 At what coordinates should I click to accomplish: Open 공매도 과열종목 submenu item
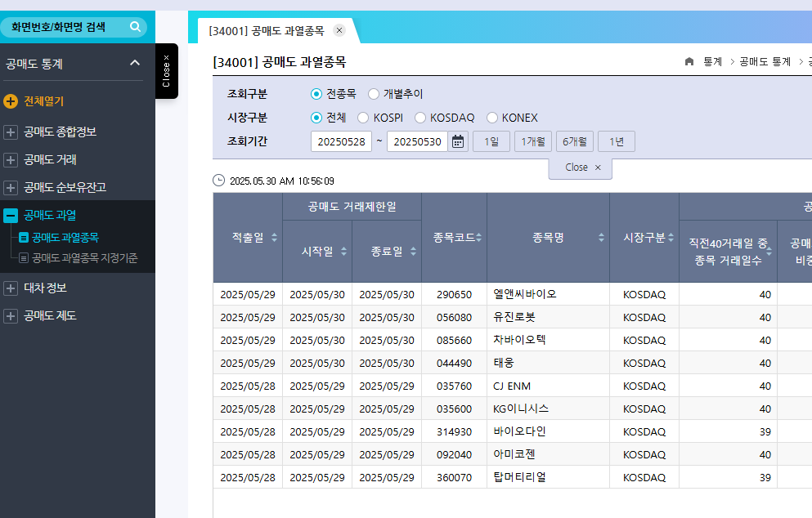tap(65, 238)
